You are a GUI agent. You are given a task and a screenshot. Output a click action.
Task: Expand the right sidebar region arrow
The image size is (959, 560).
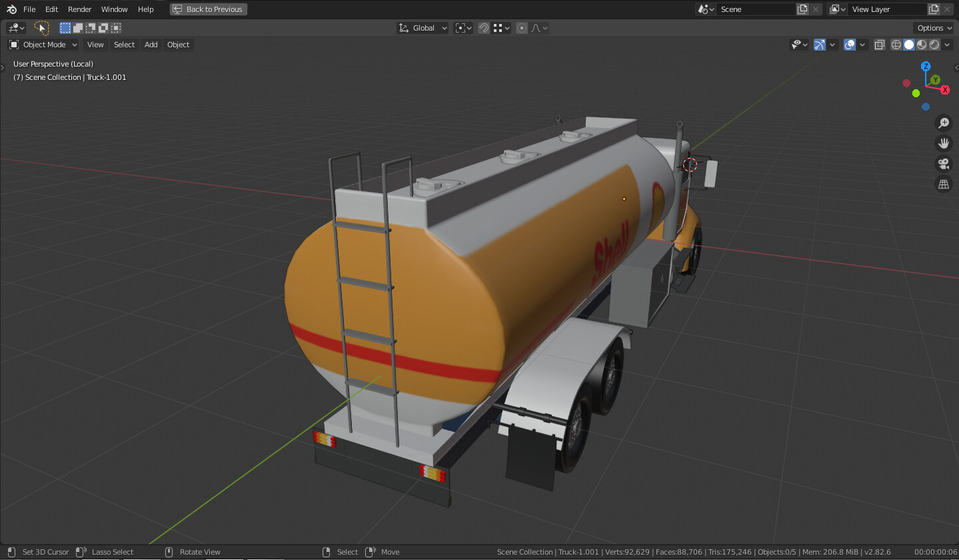(956, 67)
